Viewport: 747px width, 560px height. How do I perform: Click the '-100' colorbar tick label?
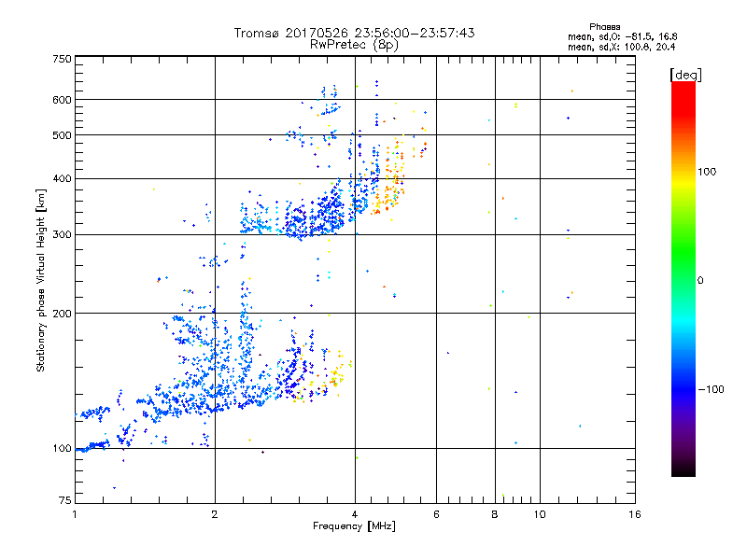(711, 389)
